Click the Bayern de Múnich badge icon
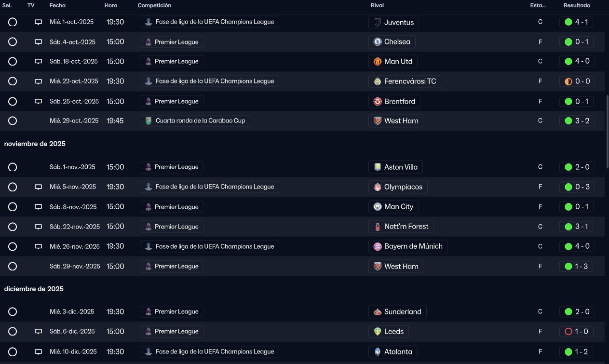 click(x=377, y=247)
